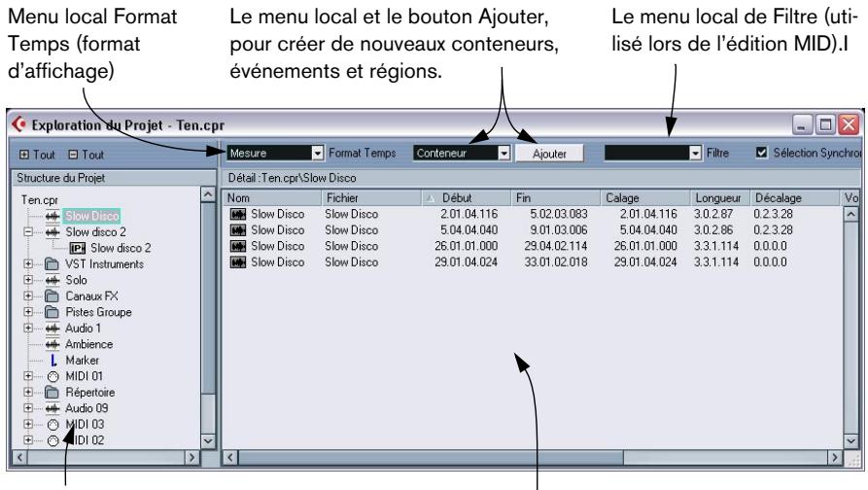Click the MIDI 01 track icon
The image size is (868, 490).
52,377
